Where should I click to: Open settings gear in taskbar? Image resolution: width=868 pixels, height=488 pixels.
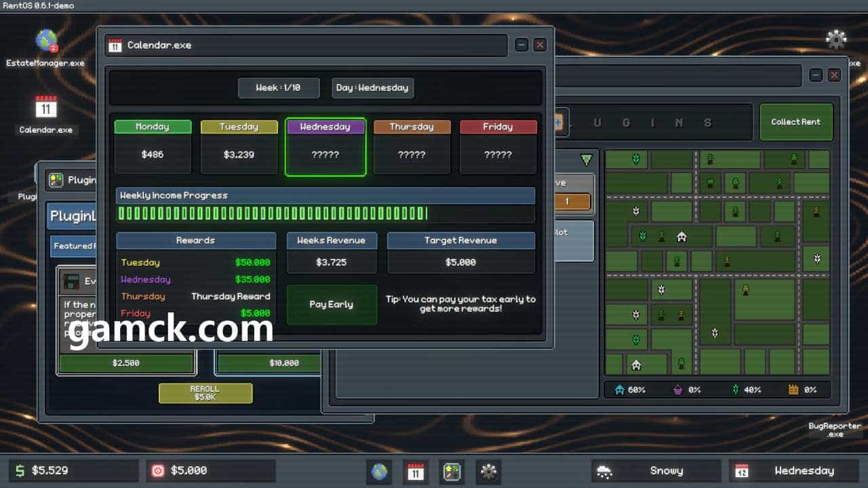pos(488,471)
